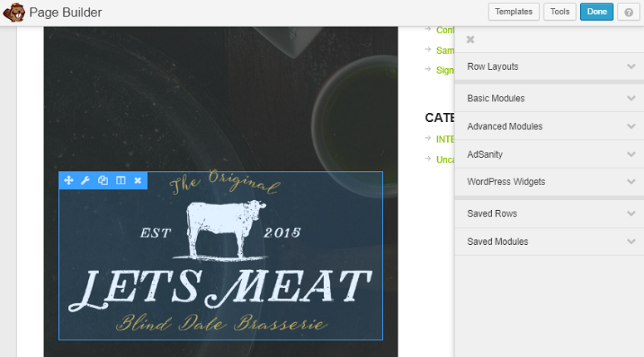Click the green 'Unca' category link
Image resolution: width=644 pixels, height=357 pixels.
click(445, 159)
